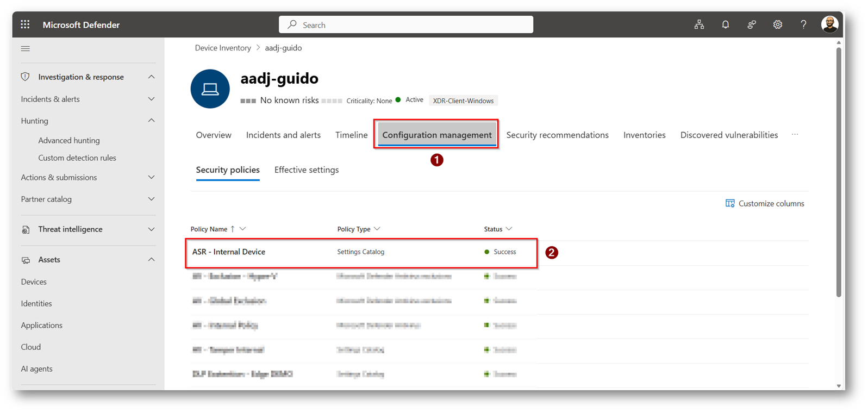Screen dimensions: 868x413
Task: Collapse the Assets section
Action: coord(151,260)
